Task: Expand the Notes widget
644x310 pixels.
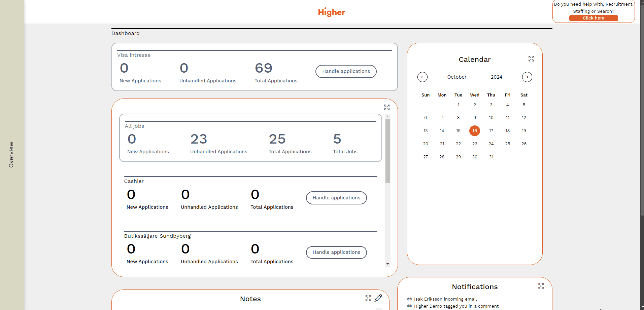Action: 368,298
